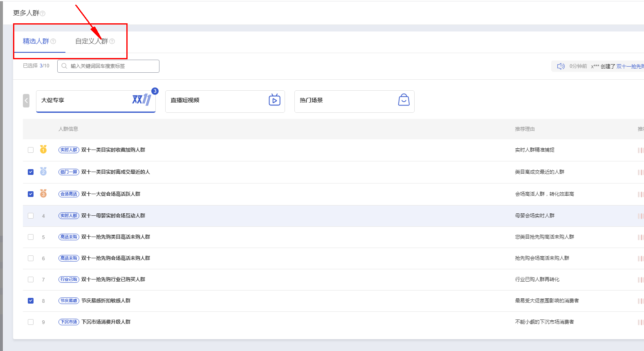Click 高活未购 tag on 双十一抢先购类目高活未购人群
Screen dimensions: 644x351
69,237
